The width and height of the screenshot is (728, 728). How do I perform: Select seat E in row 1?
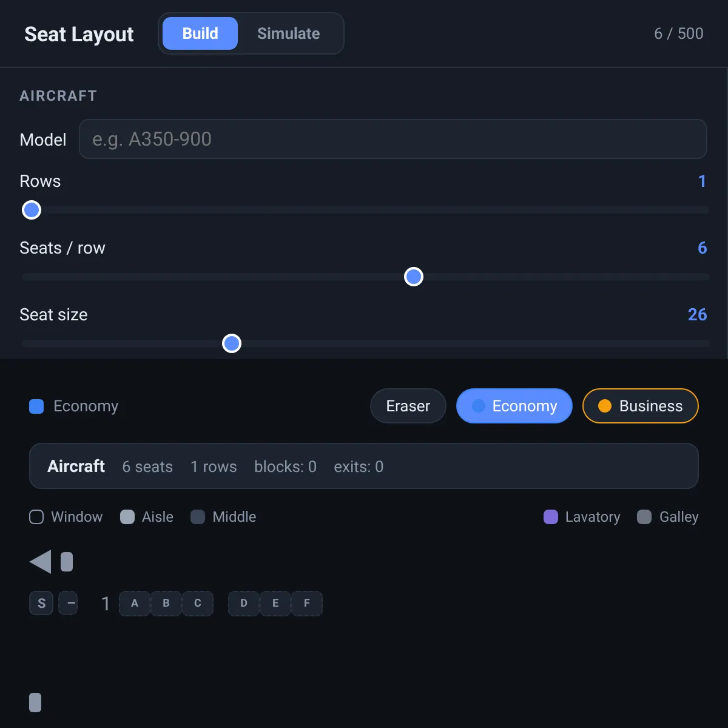point(275,604)
